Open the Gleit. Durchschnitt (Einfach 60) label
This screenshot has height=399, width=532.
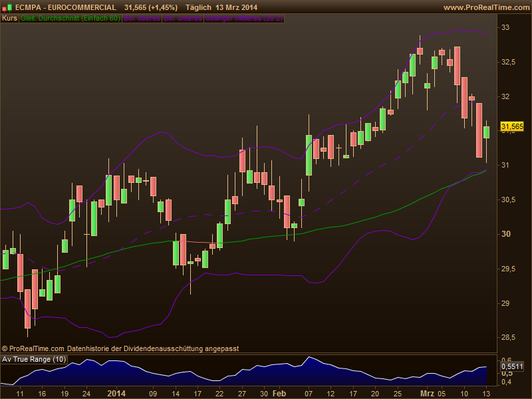coord(70,19)
